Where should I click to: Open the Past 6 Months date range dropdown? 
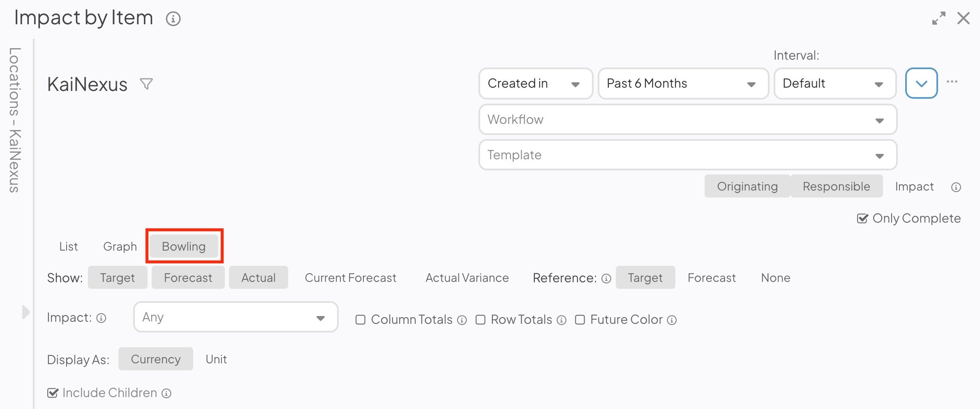pos(683,84)
